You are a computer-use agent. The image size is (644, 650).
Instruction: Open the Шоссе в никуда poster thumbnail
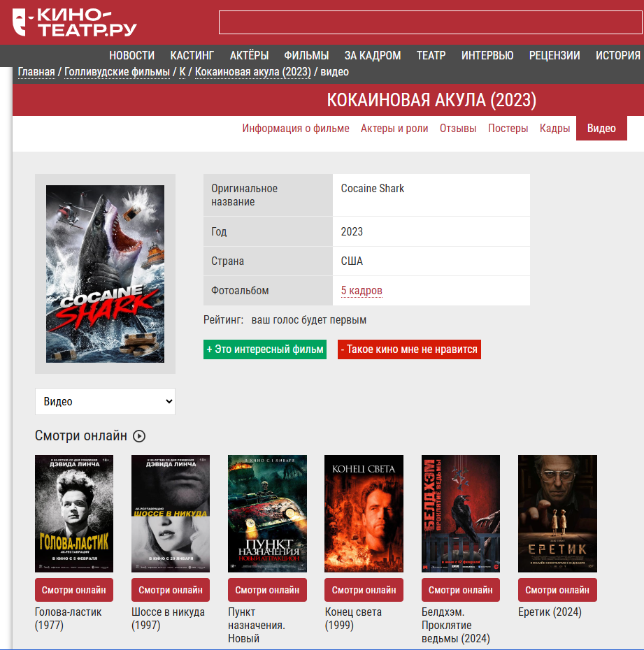(171, 514)
